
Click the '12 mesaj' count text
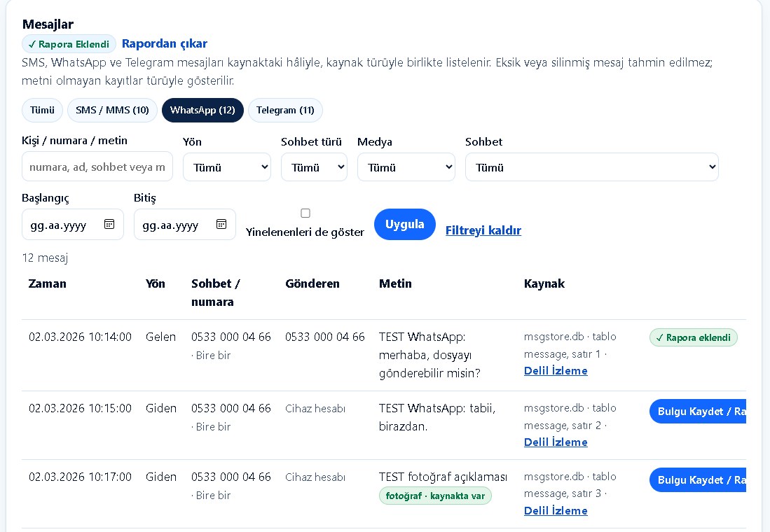pos(45,258)
